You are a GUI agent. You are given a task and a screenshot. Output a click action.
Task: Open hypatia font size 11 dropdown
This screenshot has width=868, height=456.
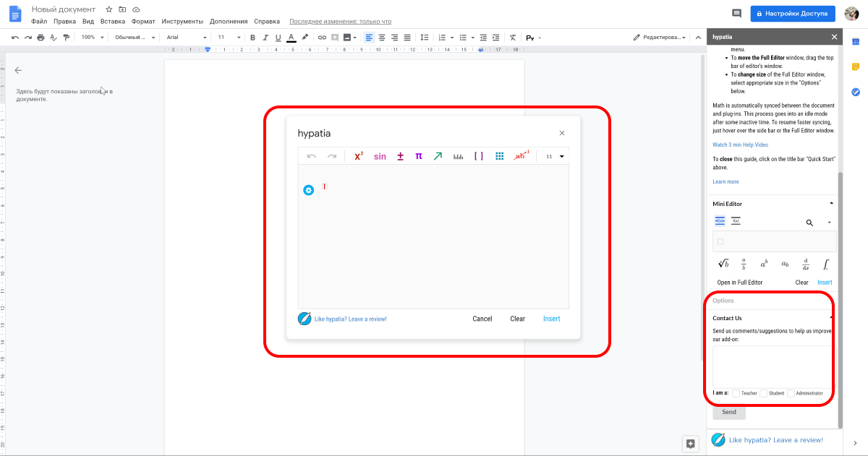point(555,156)
